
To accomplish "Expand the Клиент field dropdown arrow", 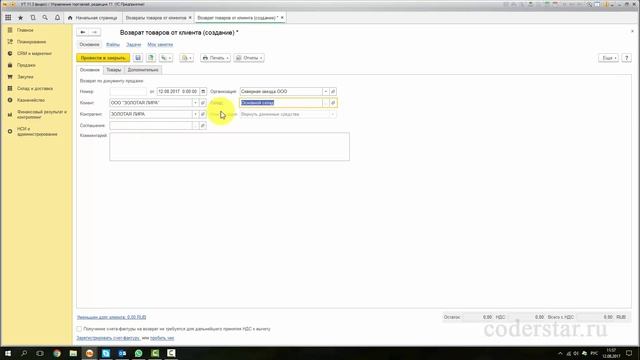I will (x=195, y=103).
